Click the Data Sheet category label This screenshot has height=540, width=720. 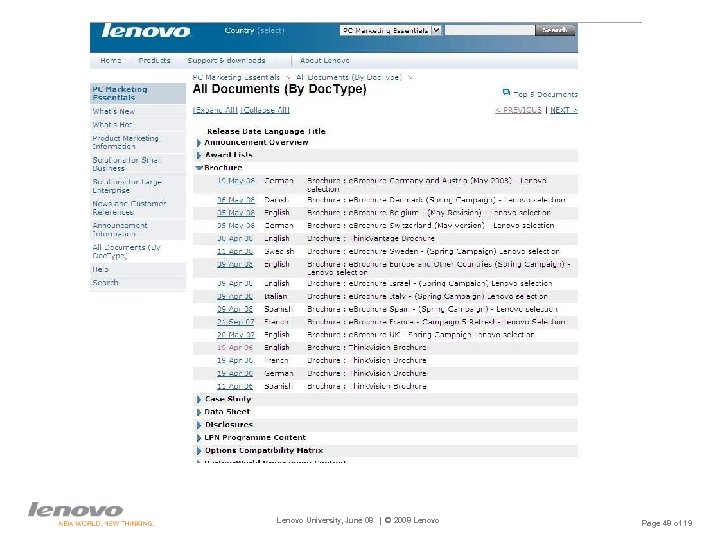tap(227, 412)
